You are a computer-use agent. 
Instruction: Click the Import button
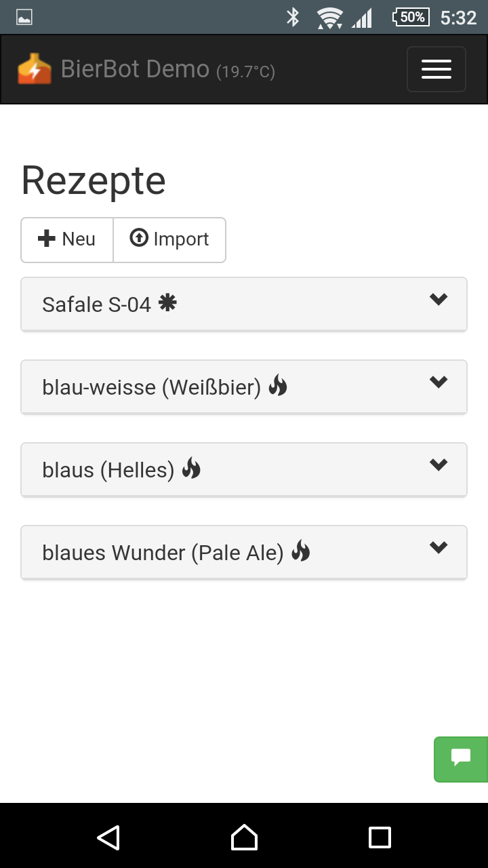pos(169,239)
